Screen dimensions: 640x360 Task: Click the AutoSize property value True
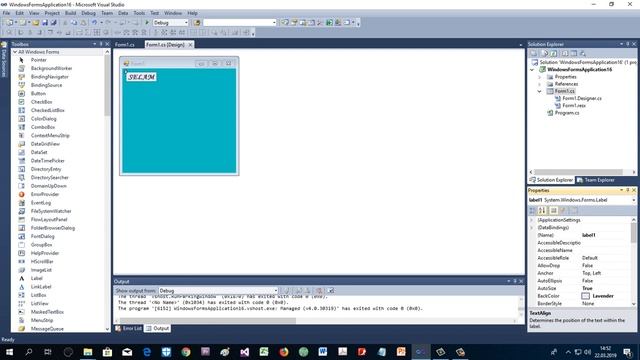587,288
